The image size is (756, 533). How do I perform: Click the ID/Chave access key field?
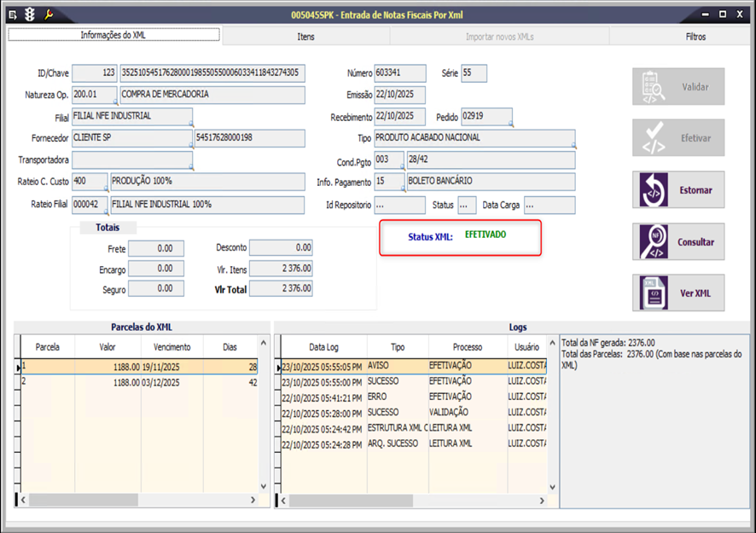212,73
